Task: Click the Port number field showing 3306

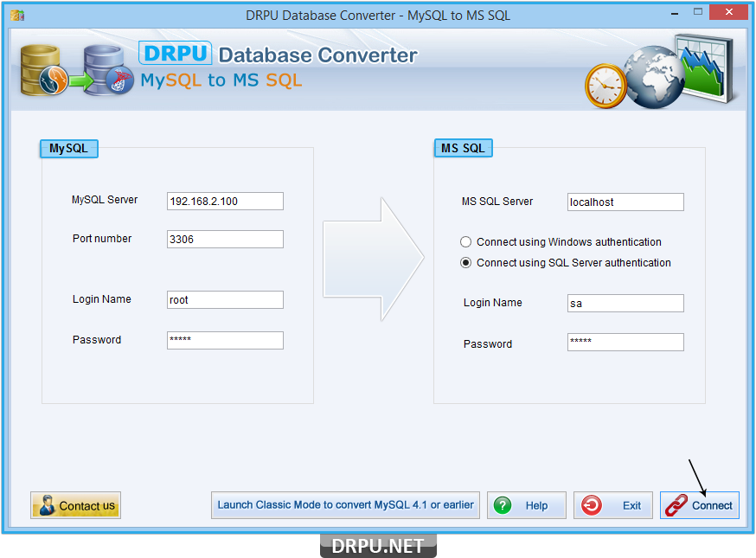Action: point(225,240)
